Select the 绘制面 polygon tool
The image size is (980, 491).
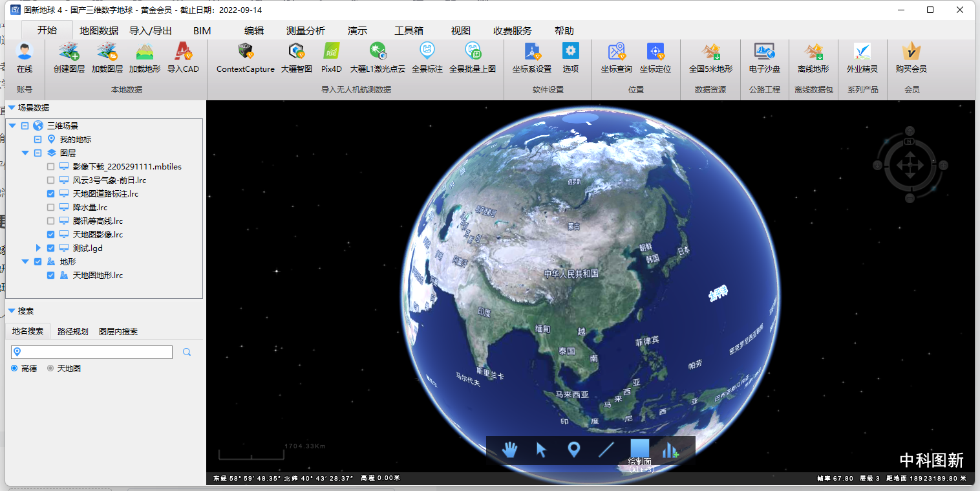(x=640, y=449)
